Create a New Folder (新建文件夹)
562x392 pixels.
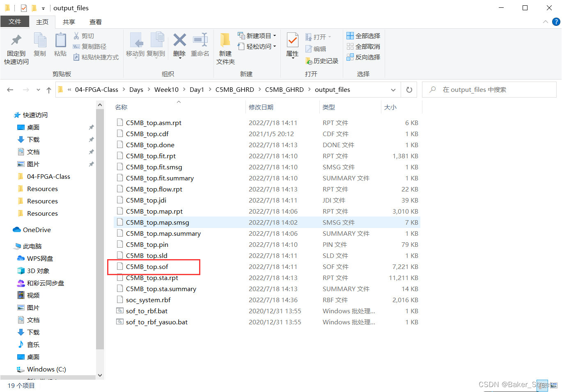(x=225, y=49)
